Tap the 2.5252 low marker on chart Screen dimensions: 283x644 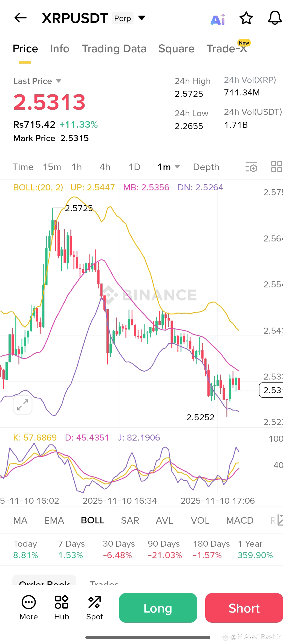pyautogui.click(x=200, y=417)
